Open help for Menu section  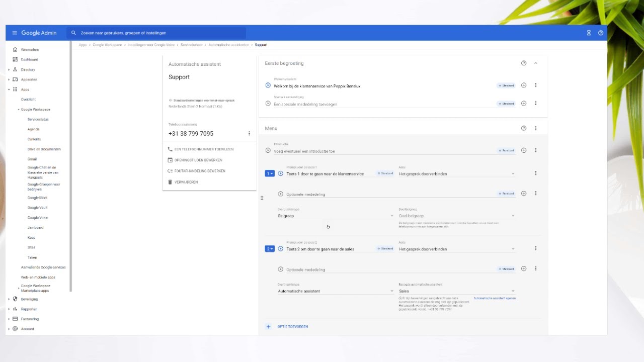tap(524, 128)
